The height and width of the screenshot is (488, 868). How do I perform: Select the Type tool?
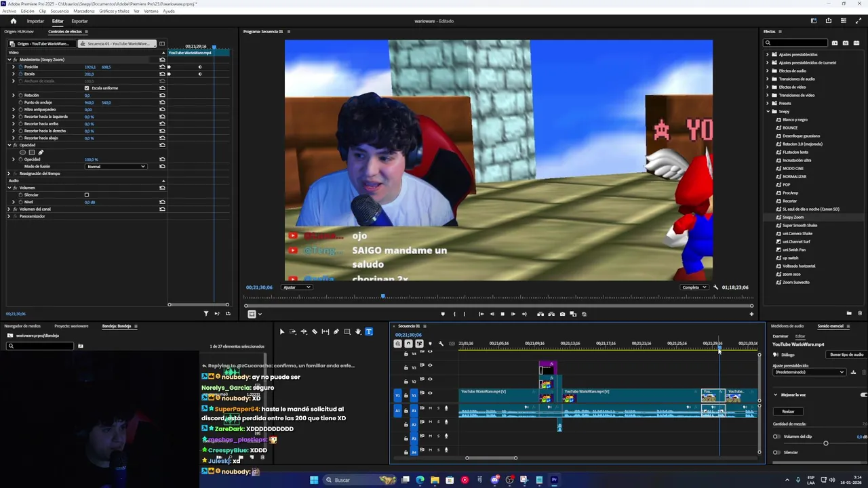[369, 331]
